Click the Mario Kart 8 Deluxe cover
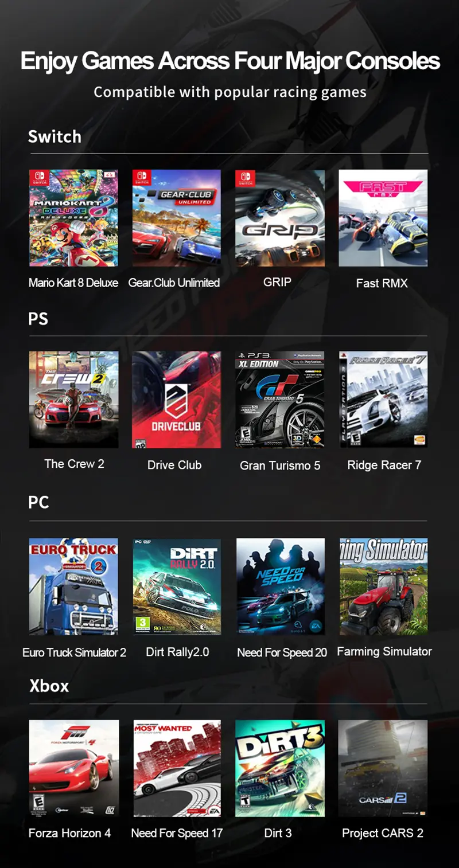The height and width of the screenshot is (868, 459). tap(73, 218)
